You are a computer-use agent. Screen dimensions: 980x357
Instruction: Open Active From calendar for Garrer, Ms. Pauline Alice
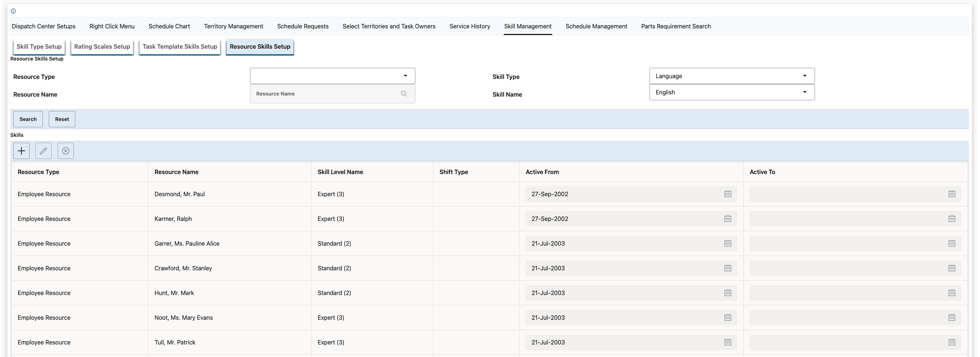[727, 243]
